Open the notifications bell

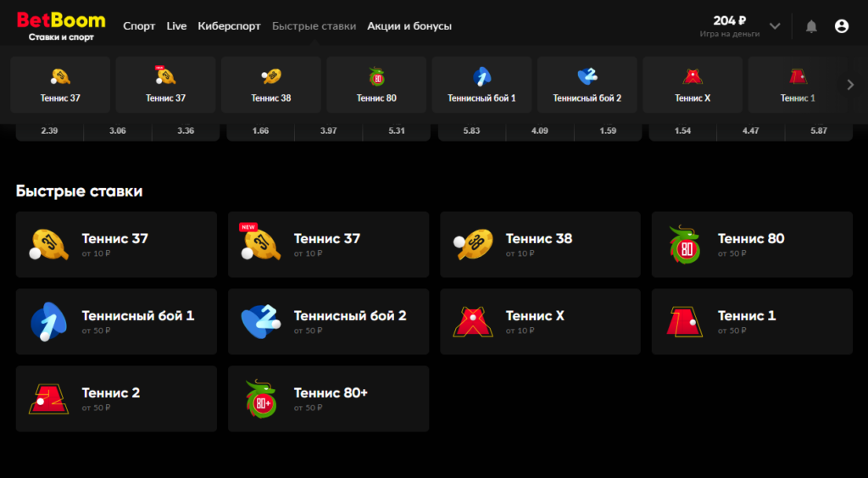811,26
